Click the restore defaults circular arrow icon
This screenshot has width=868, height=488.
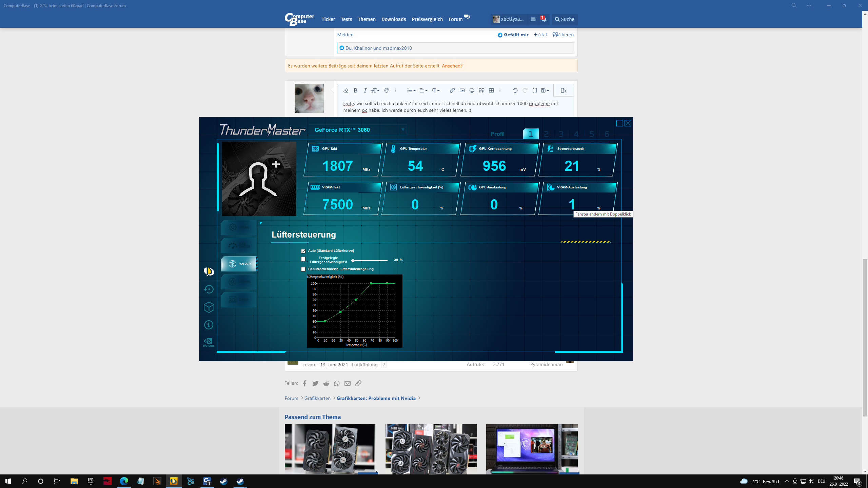pyautogui.click(x=209, y=289)
